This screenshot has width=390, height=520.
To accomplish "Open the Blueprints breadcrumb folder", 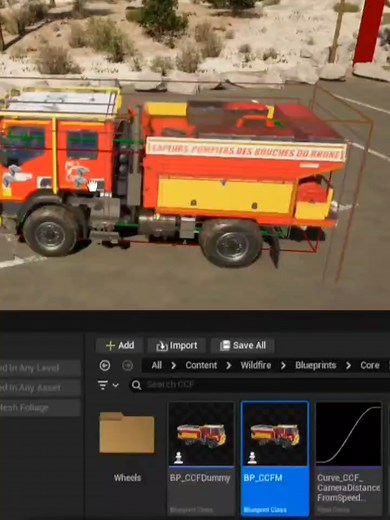I will tap(315, 365).
